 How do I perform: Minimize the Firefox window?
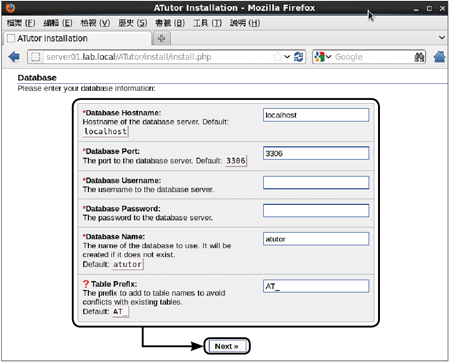point(416,9)
